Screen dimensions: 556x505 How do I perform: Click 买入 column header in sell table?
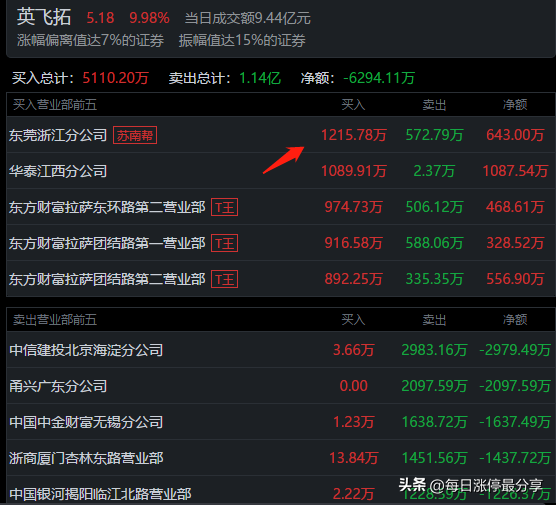pos(353,320)
